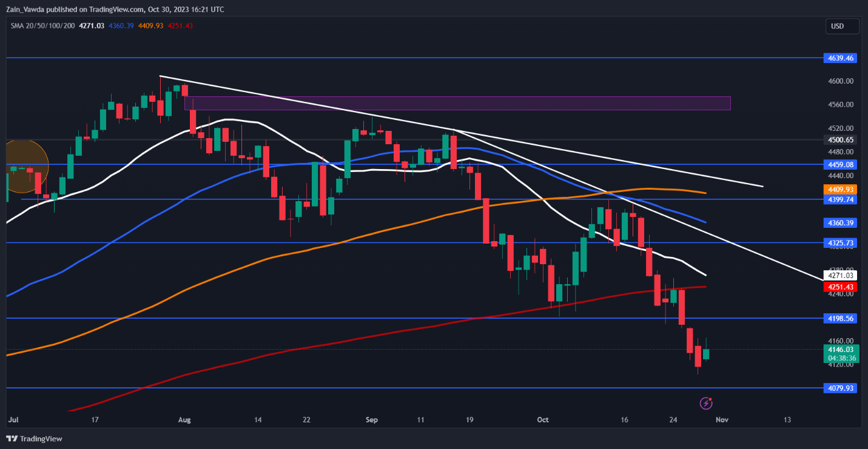Select the 4079.93 price level label

click(x=840, y=388)
